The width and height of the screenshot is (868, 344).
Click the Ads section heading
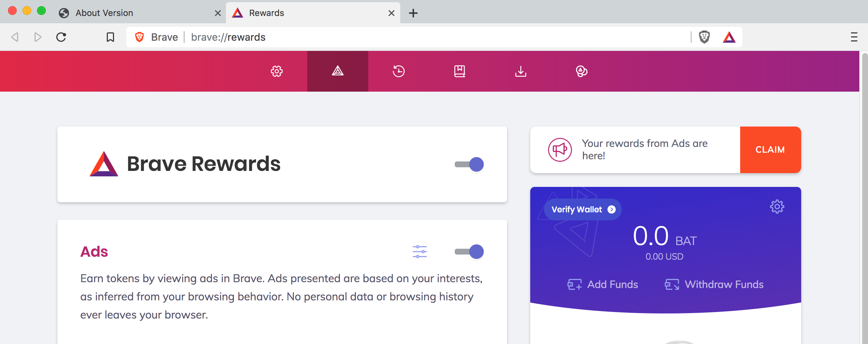click(x=94, y=252)
